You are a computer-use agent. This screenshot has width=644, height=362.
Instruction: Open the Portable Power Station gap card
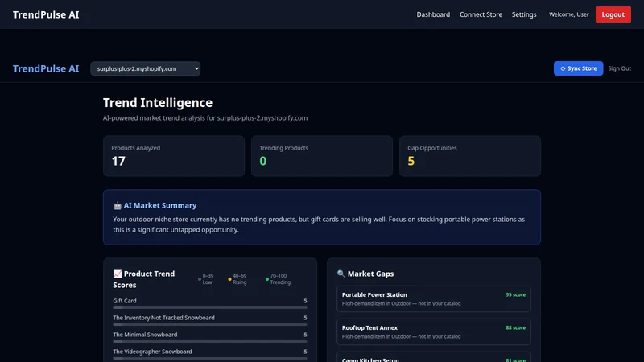click(x=434, y=298)
